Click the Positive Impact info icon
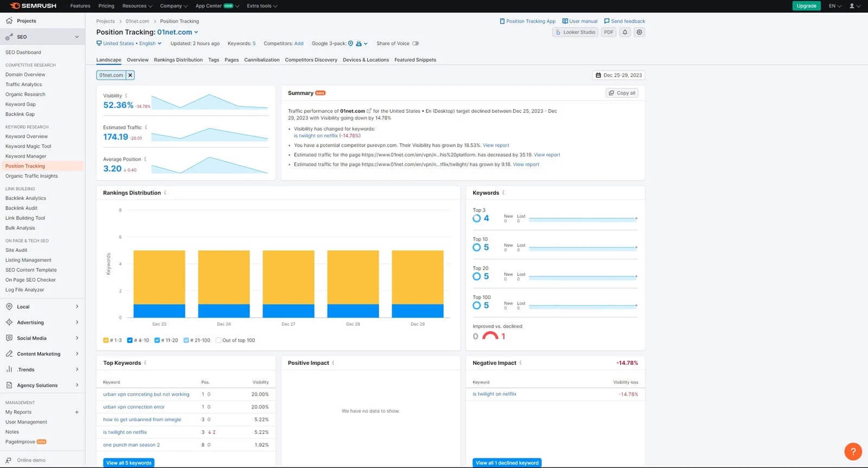Viewport: 868px width, 468px height. click(x=333, y=363)
